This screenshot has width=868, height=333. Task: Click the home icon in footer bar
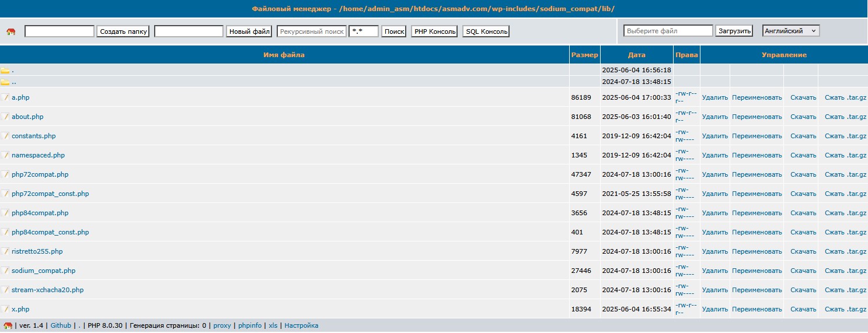pyautogui.click(x=8, y=326)
